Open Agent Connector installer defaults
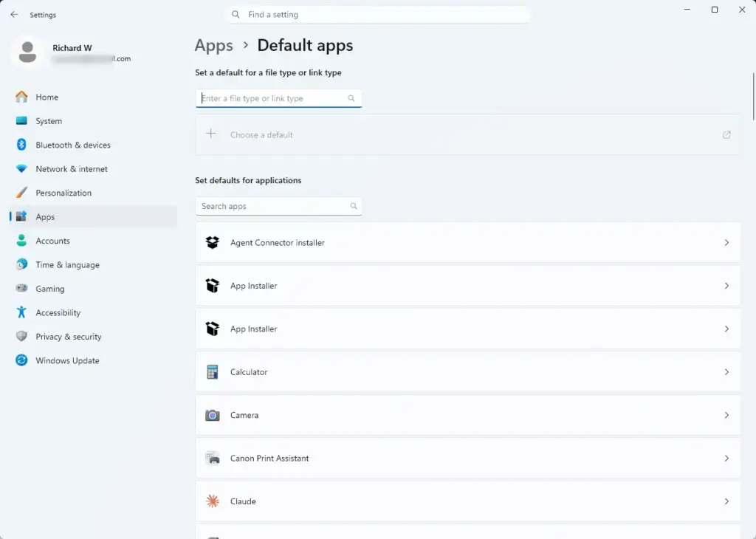This screenshot has height=539, width=756. click(x=467, y=242)
